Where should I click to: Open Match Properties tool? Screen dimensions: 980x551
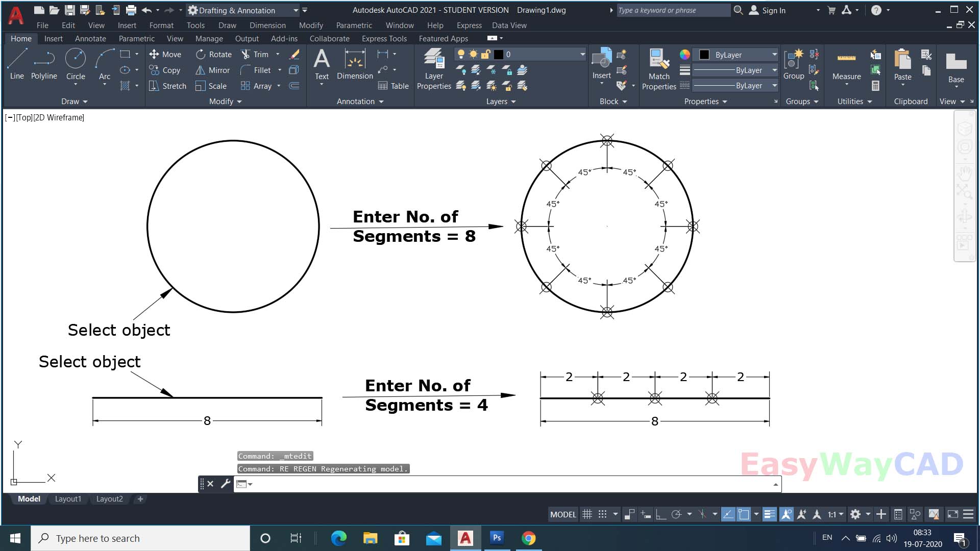pyautogui.click(x=658, y=69)
